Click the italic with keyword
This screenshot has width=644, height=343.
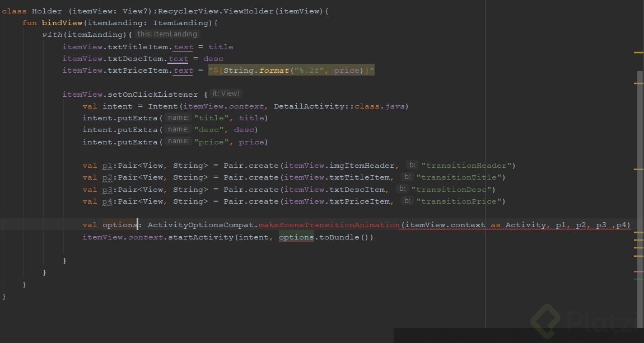point(52,35)
